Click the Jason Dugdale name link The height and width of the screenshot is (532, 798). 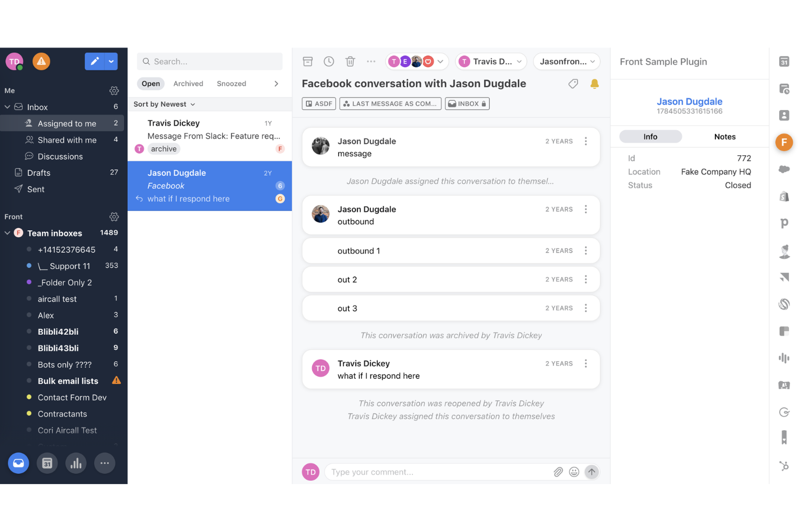[690, 101]
